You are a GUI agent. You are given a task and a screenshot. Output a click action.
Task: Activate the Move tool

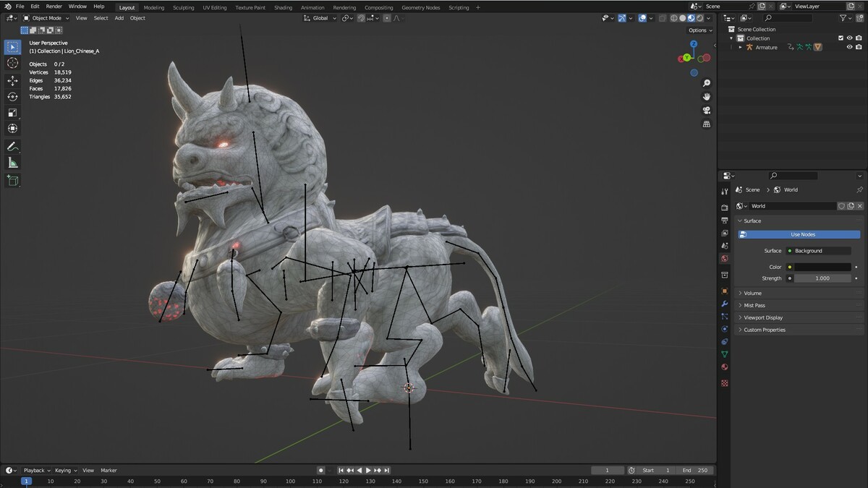tap(12, 81)
